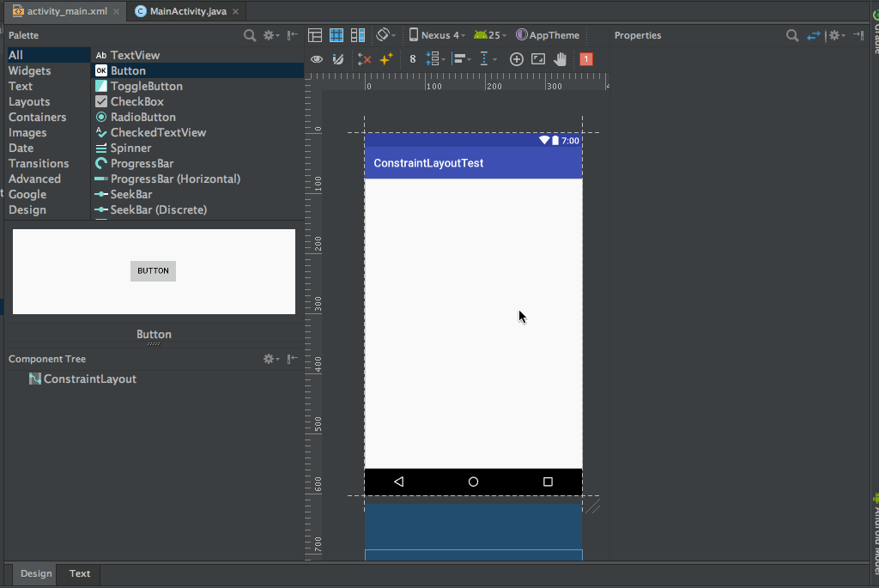Select the pan hand tool
Screen dimensions: 879x588
pyautogui.click(x=561, y=59)
